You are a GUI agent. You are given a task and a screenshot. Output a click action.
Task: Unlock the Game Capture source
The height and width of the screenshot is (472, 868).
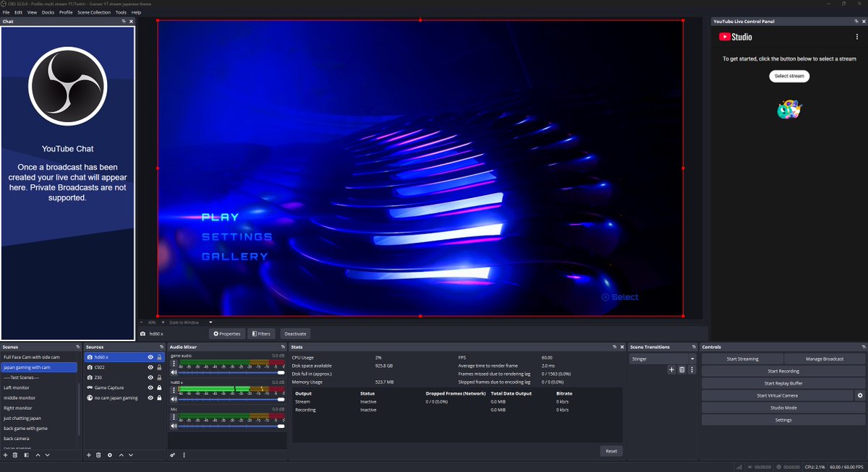pos(159,387)
